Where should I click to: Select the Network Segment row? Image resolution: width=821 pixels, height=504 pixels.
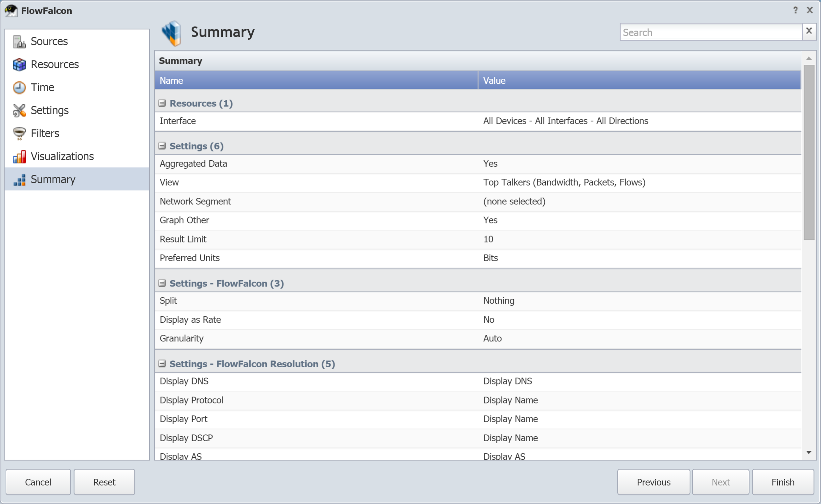click(x=478, y=201)
